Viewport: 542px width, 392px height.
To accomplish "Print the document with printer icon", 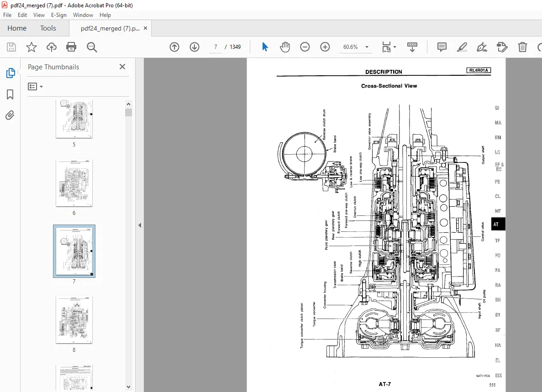I will pos(71,47).
